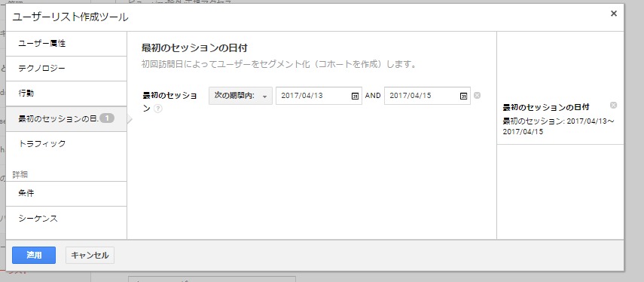The image size is (644, 282).
Task: Click the badge count 1 on sidebar
Action: 107,119
